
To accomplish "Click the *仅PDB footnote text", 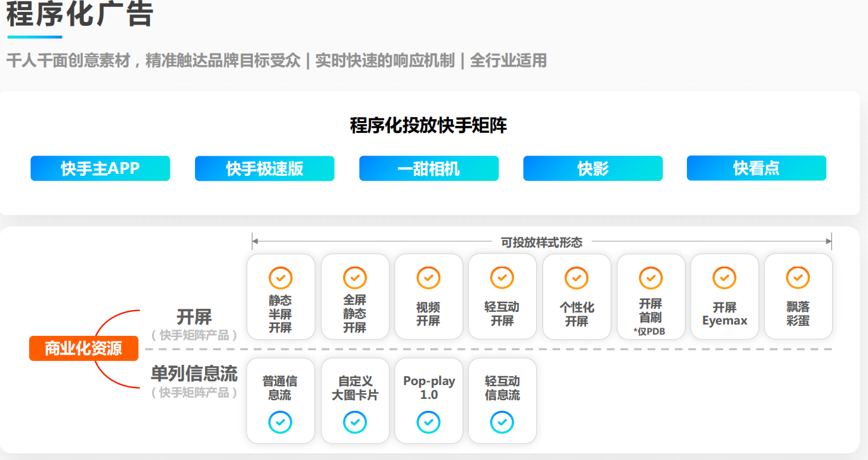I will pyautogui.click(x=650, y=331).
